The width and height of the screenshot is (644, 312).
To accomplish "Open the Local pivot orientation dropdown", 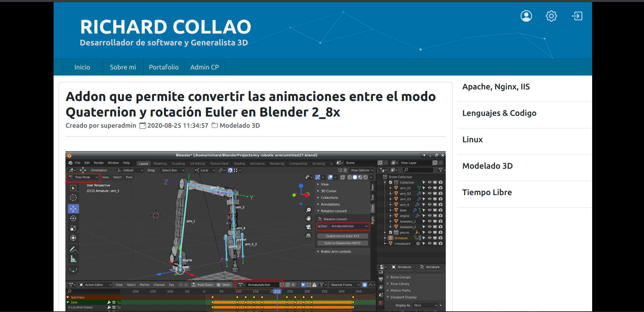I will pyautogui.click(x=205, y=170).
